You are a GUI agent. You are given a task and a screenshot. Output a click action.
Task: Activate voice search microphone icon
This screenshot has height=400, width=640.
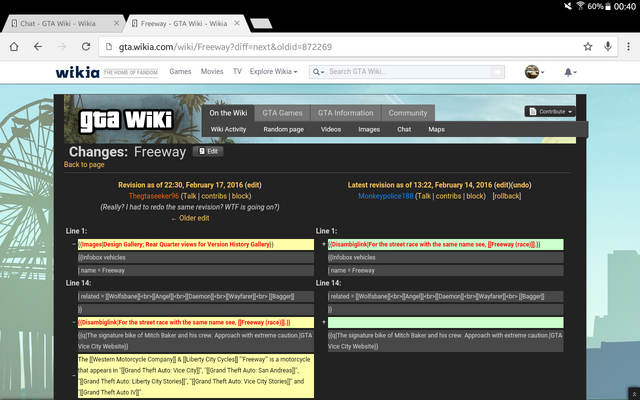608,47
